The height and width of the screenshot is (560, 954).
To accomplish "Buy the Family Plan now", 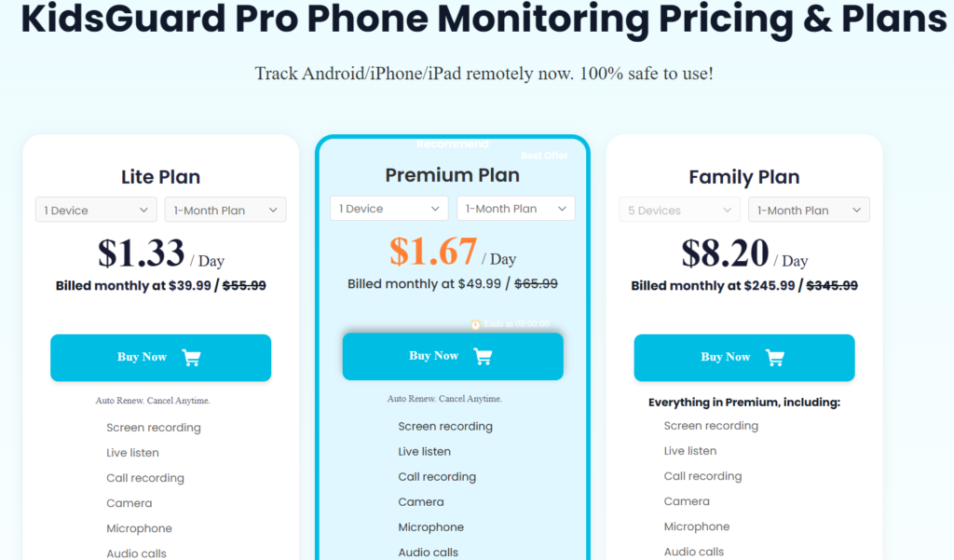I will tap(744, 358).
